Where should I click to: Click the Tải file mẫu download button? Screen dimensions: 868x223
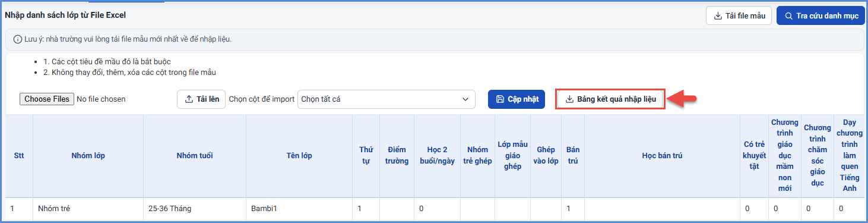[x=739, y=15]
